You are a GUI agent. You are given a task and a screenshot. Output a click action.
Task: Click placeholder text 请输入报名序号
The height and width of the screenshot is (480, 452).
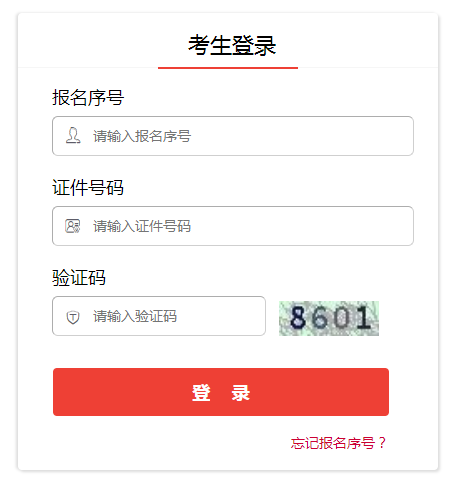tap(142, 136)
